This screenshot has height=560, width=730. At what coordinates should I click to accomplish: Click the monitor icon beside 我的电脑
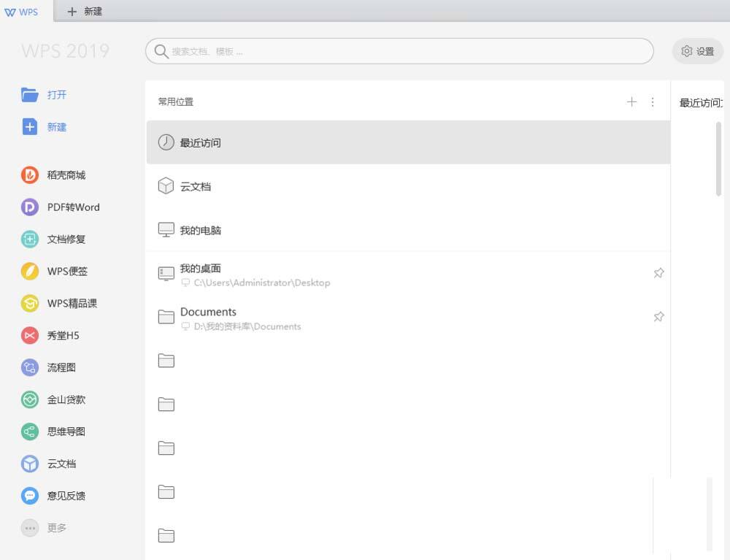pyautogui.click(x=166, y=230)
